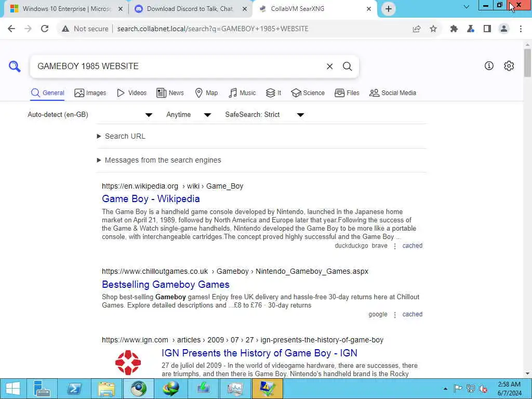Viewport: 532px width, 399px height.
Task: Close the Windows 10 Enterprise tab
Action: 121,9
